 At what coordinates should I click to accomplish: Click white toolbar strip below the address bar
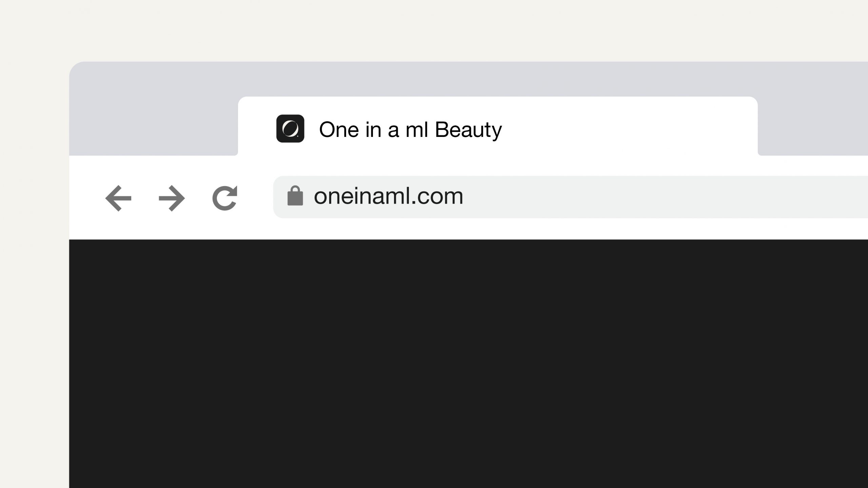point(469,229)
